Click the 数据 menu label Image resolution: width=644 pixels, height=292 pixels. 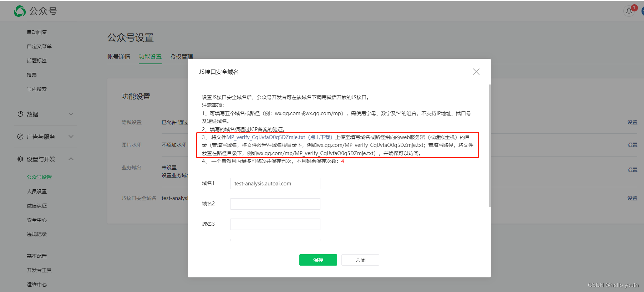click(32, 114)
